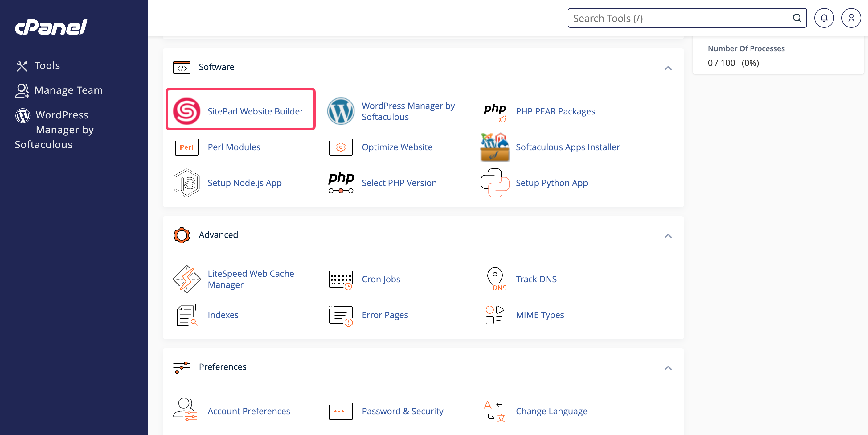Click the MIME Types icon

(x=495, y=315)
